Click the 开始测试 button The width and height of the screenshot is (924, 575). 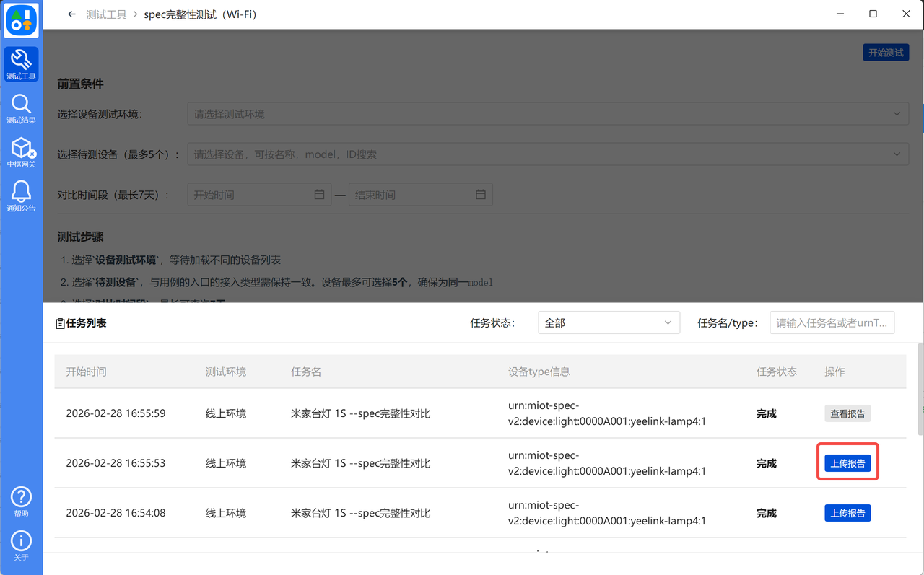point(886,53)
